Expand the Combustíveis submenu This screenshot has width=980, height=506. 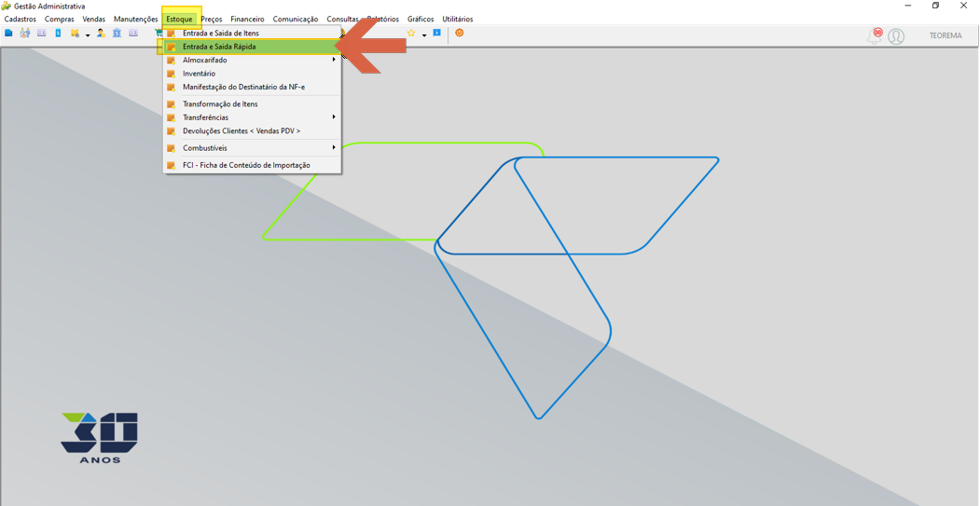click(x=253, y=148)
